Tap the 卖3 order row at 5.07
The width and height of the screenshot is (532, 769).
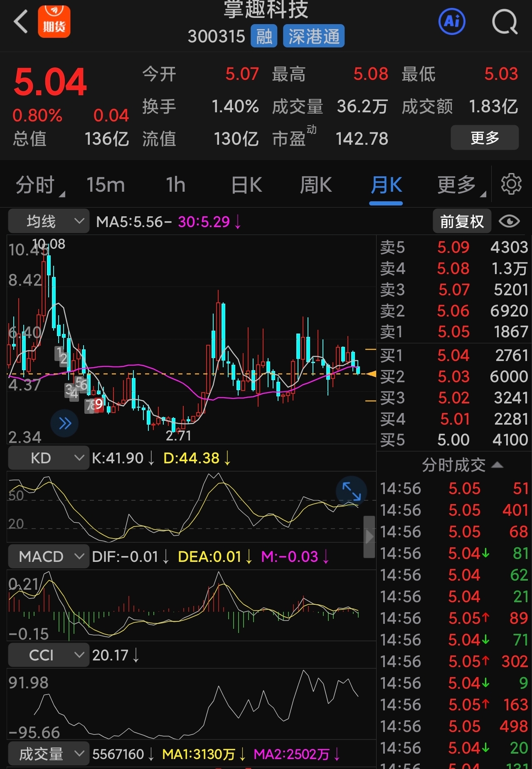[x=454, y=289]
